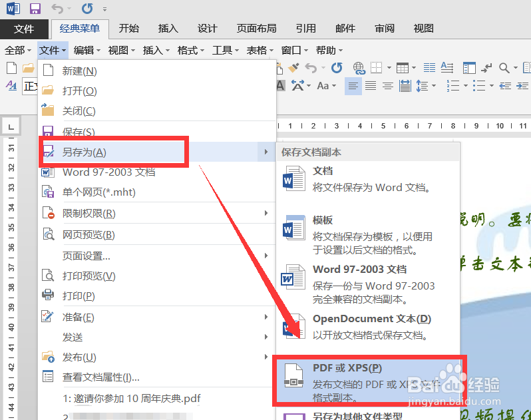This screenshot has width=531, height=420.
Task: Select 网页预览(B) menu item
Action: (157, 234)
